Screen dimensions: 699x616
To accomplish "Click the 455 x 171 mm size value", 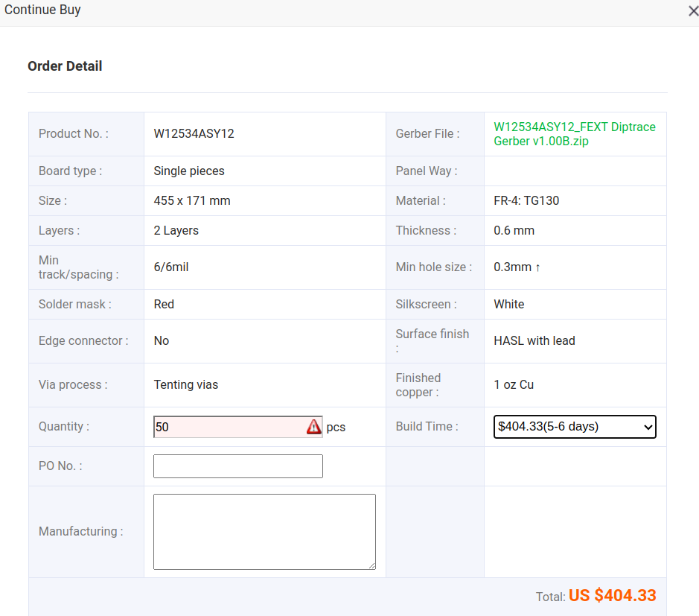I will [191, 201].
